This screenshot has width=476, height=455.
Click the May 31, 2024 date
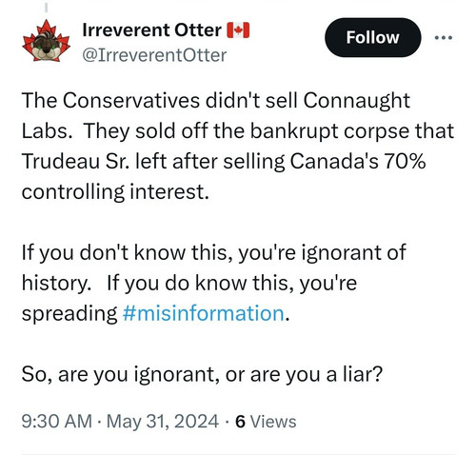point(163,422)
